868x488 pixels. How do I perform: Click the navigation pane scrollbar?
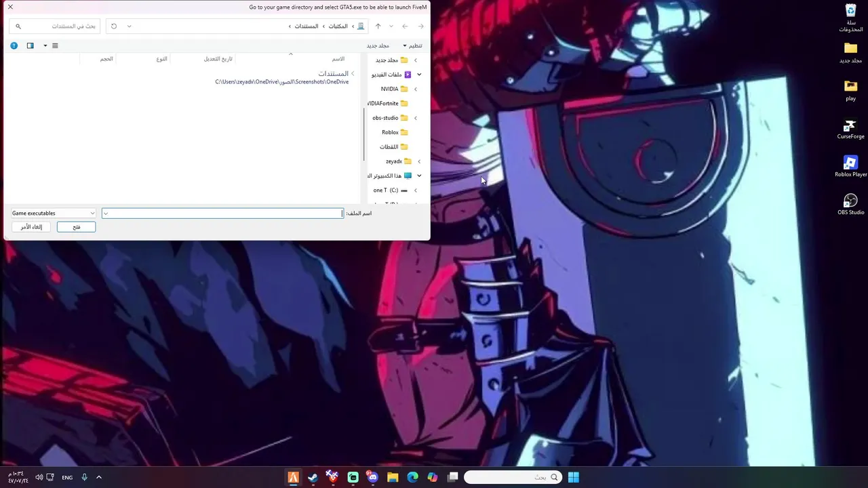pos(365,136)
